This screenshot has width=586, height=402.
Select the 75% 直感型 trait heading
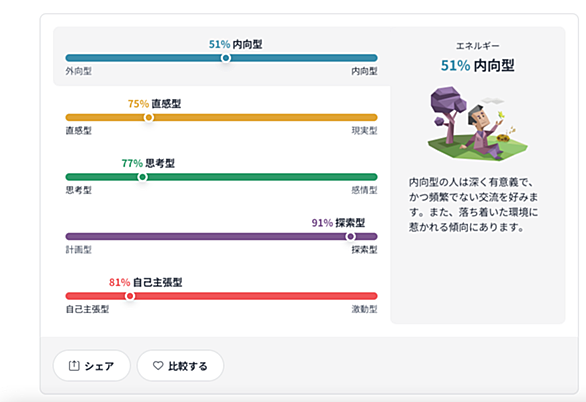tap(154, 103)
